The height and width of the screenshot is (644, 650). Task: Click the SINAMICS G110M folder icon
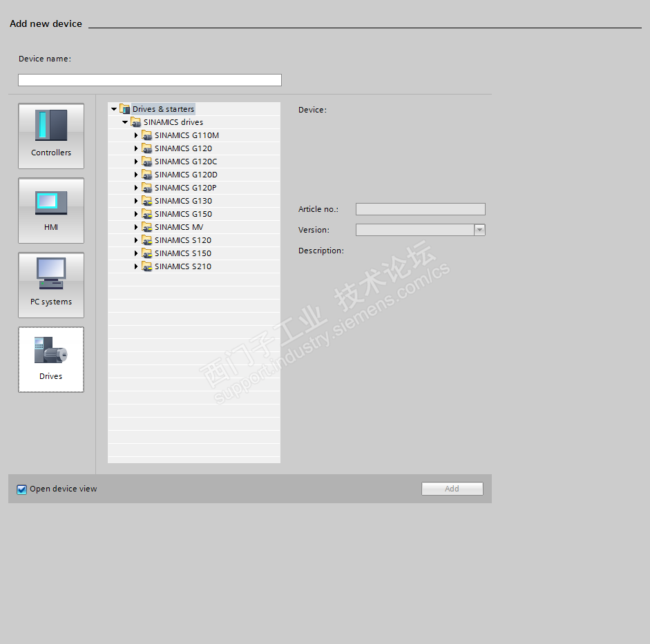(146, 135)
